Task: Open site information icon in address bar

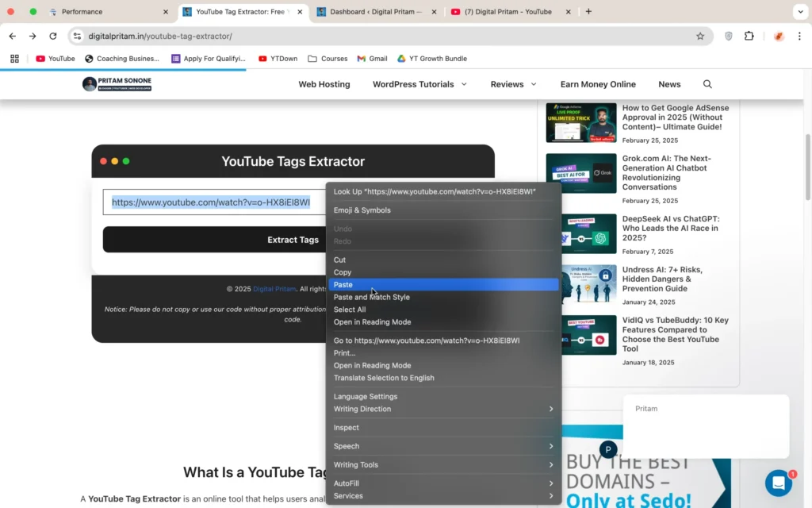Action: click(77, 36)
